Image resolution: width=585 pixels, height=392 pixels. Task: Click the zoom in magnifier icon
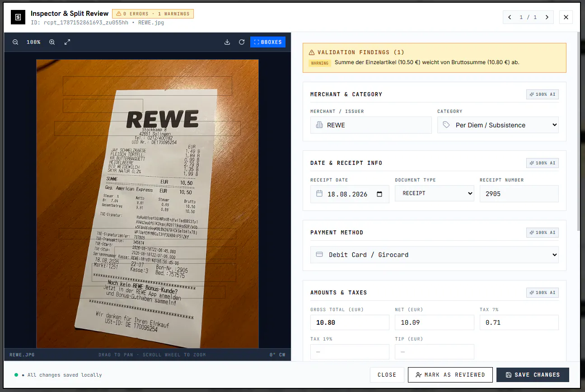[52, 42]
